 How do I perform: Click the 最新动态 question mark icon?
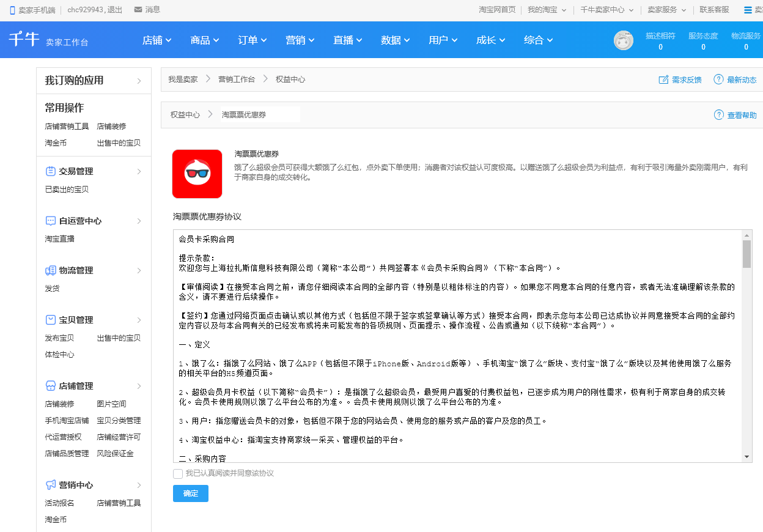click(718, 79)
